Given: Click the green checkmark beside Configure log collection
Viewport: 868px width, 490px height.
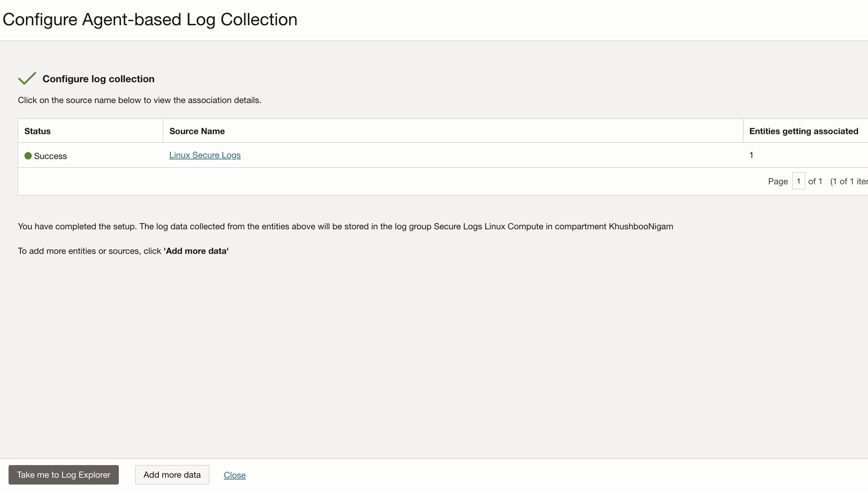Looking at the screenshot, I should pyautogui.click(x=27, y=78).
